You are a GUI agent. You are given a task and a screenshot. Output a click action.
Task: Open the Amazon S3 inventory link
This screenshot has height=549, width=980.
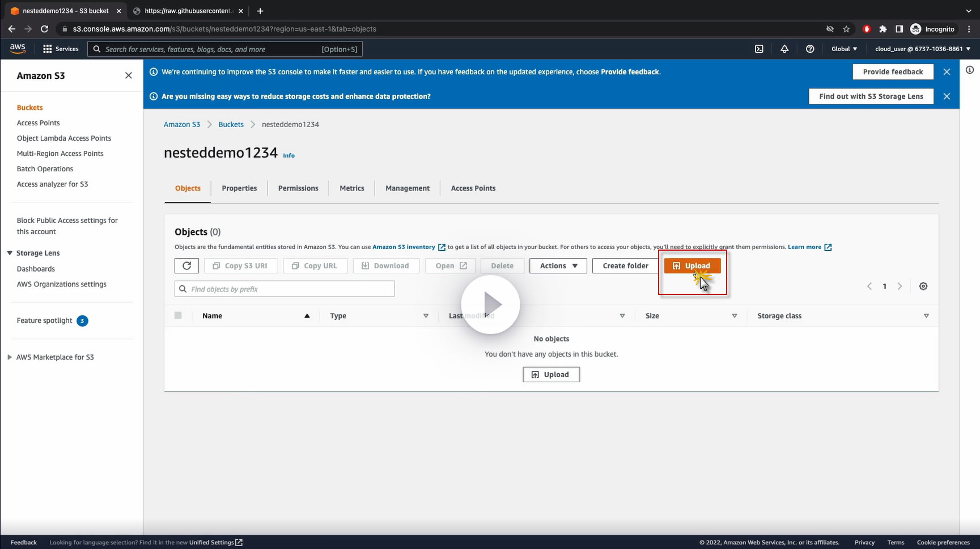point(409,247)
